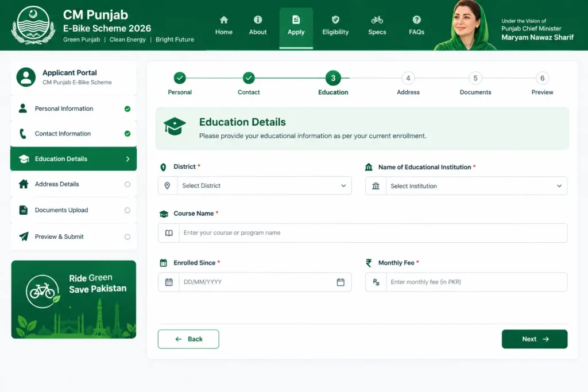Open the About tab
The width and height of the screenshot is (588, 392).
click(258, 25)
